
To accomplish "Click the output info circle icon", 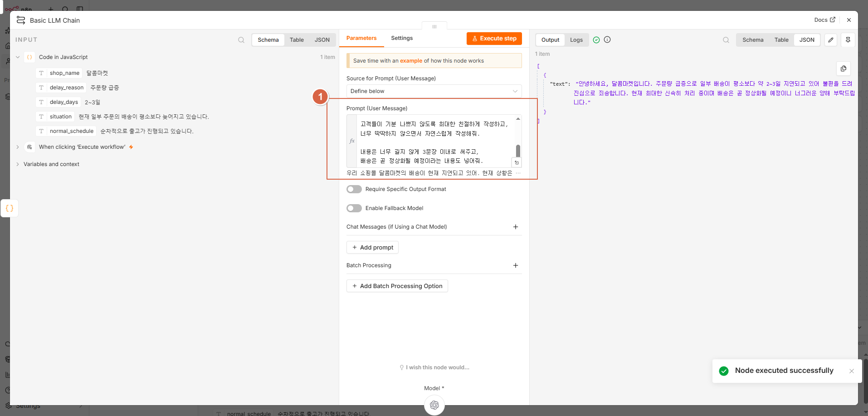I will (x=607, y=39).
